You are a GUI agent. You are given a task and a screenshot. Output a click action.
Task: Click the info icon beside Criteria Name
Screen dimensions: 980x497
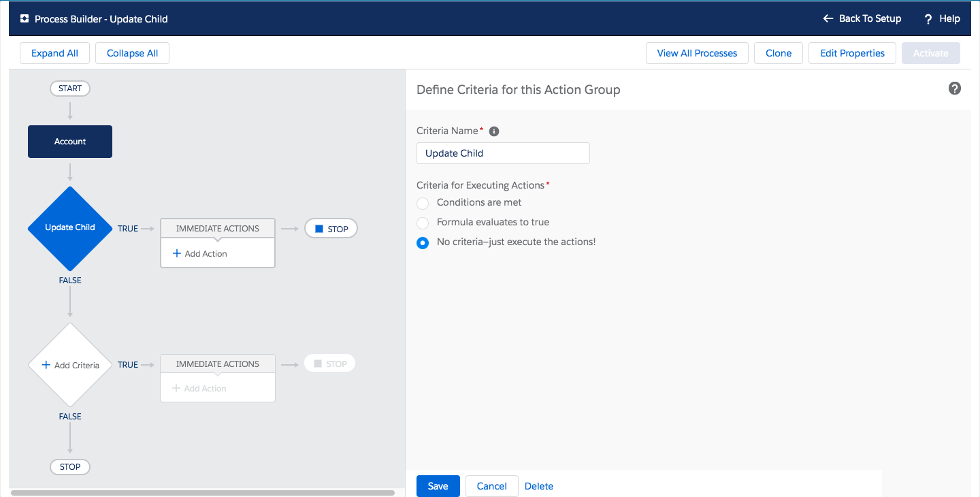coord(494,131)
